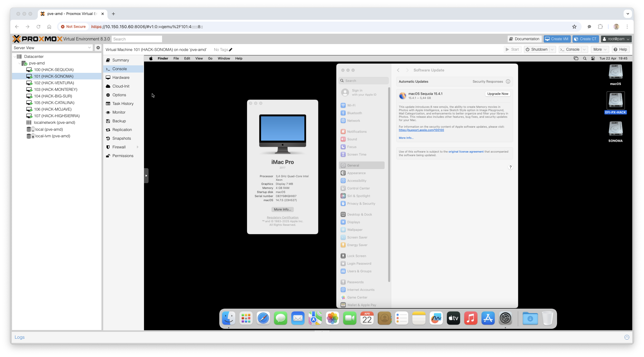Click the Security Responses info icon

point(508,82)
